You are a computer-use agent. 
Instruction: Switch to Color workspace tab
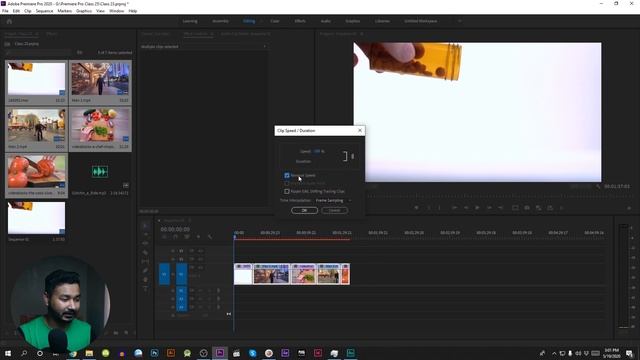pyautogui.click(x=275, y=21)
